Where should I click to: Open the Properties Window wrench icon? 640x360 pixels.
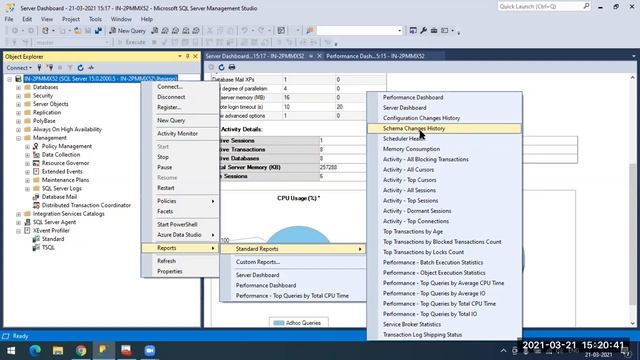click(423, 31)
